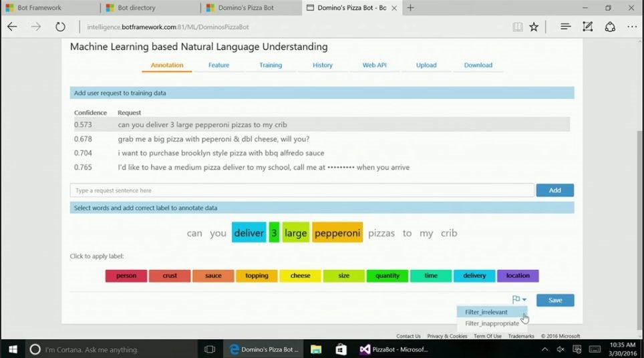Switch to the Training tab
644x358 pixels.
point(271,65)
